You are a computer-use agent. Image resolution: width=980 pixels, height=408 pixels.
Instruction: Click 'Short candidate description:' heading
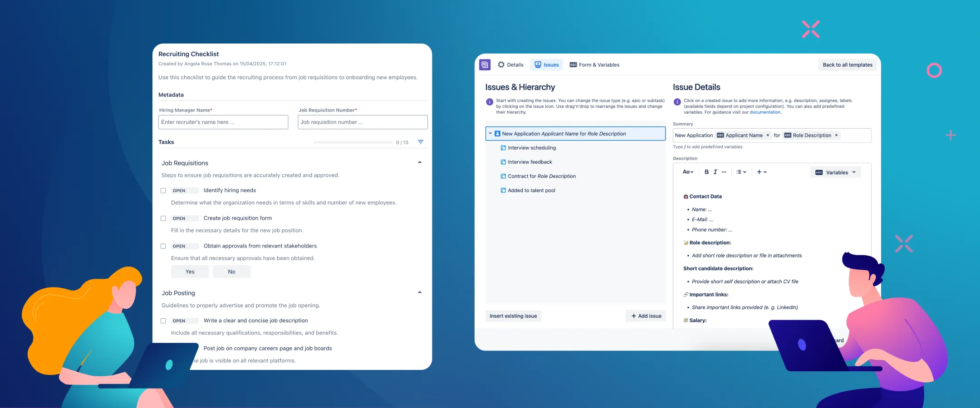point(718,268)
